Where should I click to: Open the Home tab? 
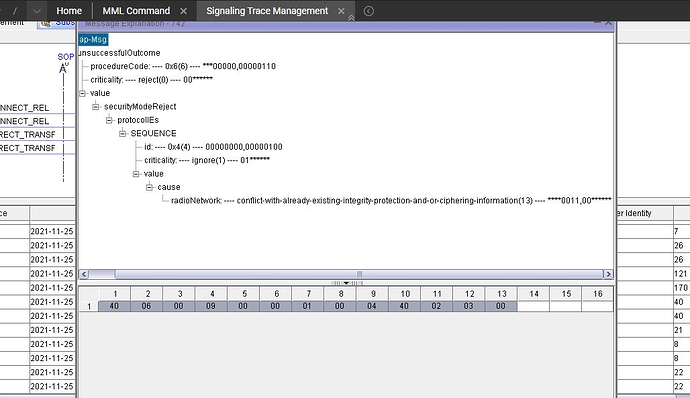[x=69, y=11]
